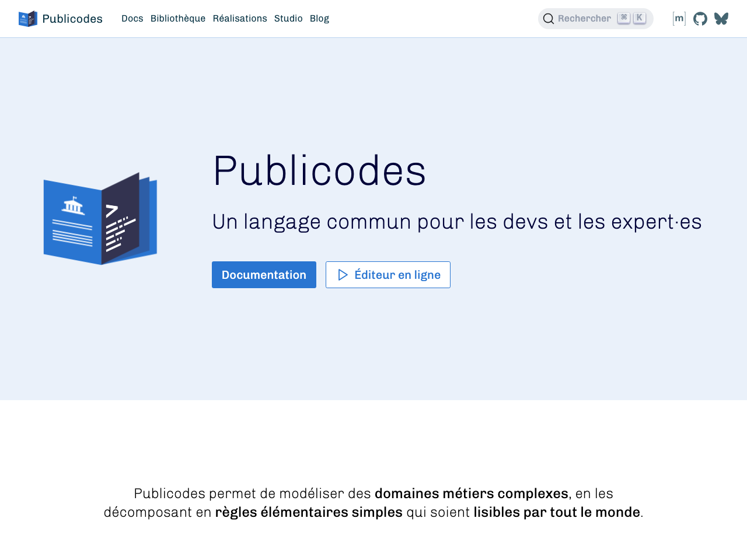
Task: Click the play triangle inside Éditeur en ligne
Action: (x=344, y=274)
